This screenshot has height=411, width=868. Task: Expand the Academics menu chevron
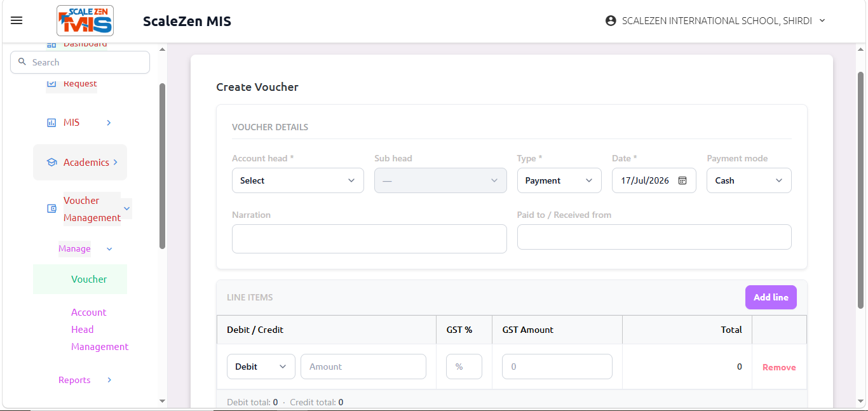point(115,163)
